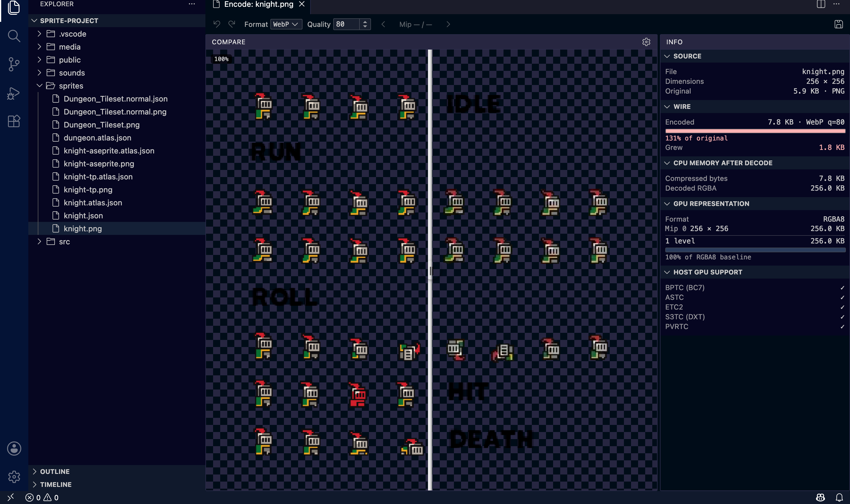Open the Extensions view
Image resolution: width=850 pixels, height=504 pixels.
click(14, 121)
